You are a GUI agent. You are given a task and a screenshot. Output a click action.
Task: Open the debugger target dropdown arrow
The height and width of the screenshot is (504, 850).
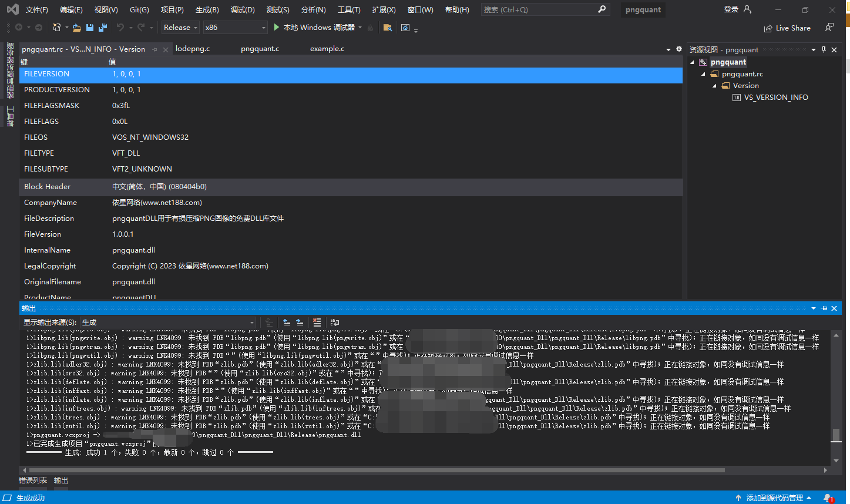tap(360, 28)
